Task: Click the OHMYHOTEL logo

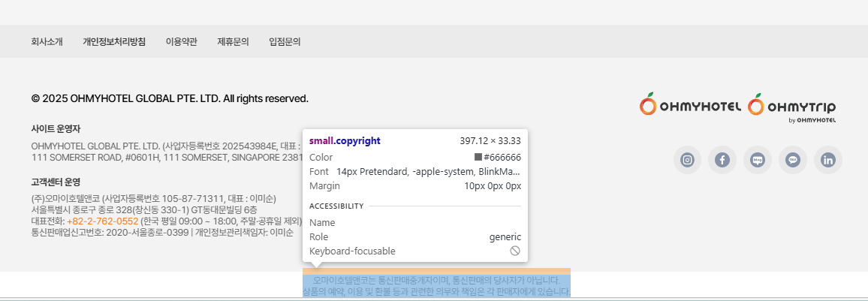Action: (691, 107)
